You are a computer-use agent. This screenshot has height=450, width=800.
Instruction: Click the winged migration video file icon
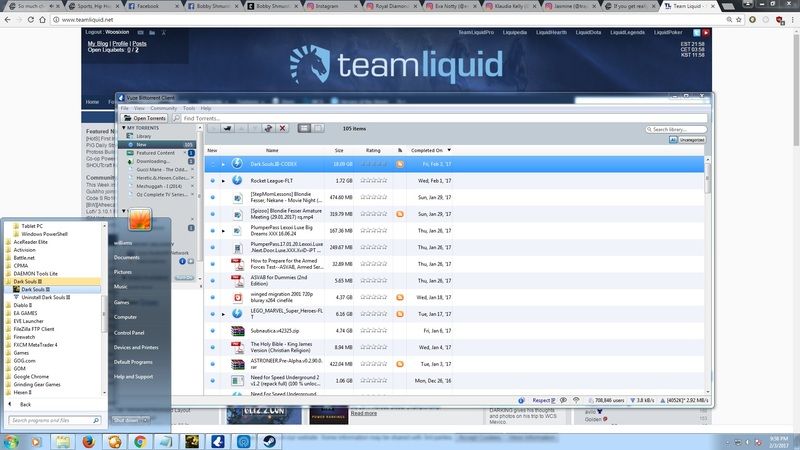238,297
